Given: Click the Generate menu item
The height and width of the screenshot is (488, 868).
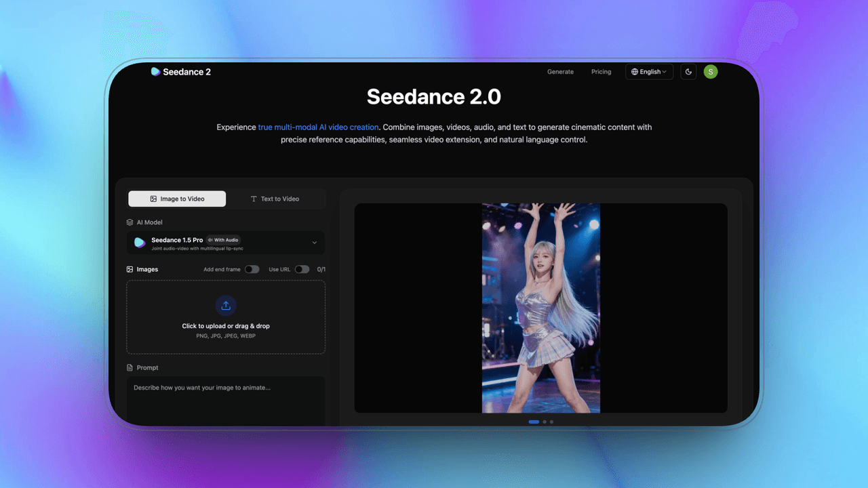Looking at the screenshot, I should click(x=560, y=71).
